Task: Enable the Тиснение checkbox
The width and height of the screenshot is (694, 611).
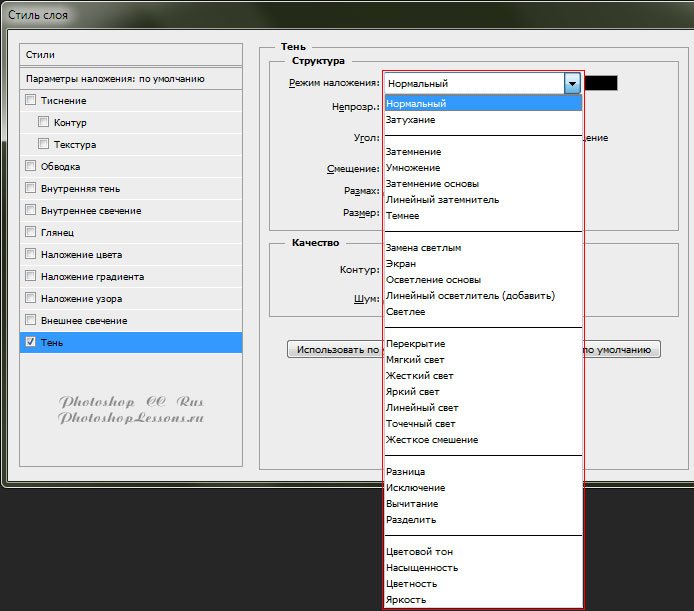Action: [x=31, y=100]
